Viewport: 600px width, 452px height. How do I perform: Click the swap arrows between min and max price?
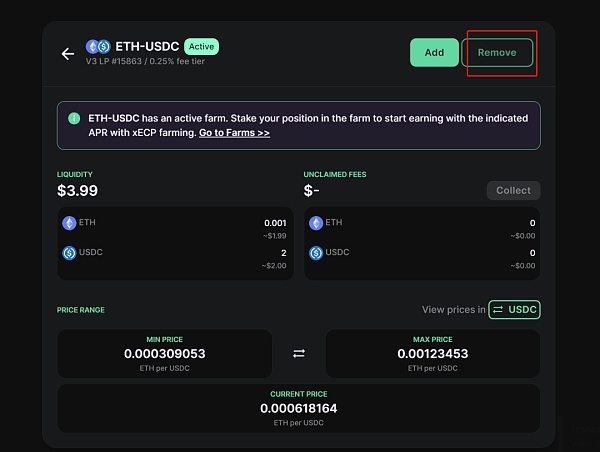click(299, 353)
